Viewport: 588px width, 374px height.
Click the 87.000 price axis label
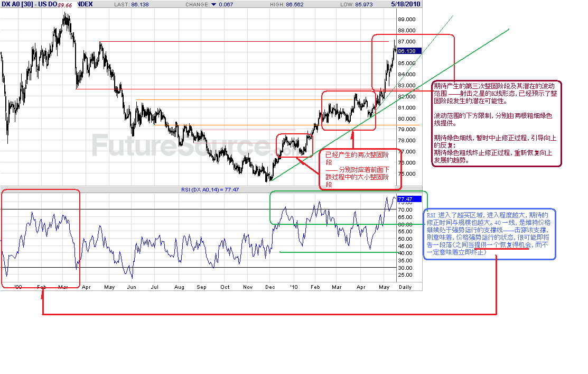(407, 41)
